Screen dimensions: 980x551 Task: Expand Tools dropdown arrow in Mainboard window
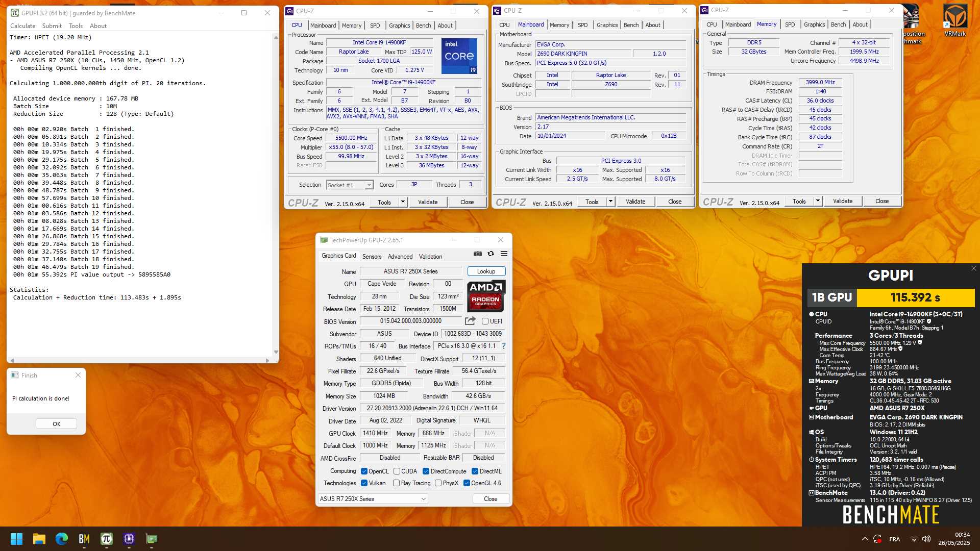click(610, 202)
